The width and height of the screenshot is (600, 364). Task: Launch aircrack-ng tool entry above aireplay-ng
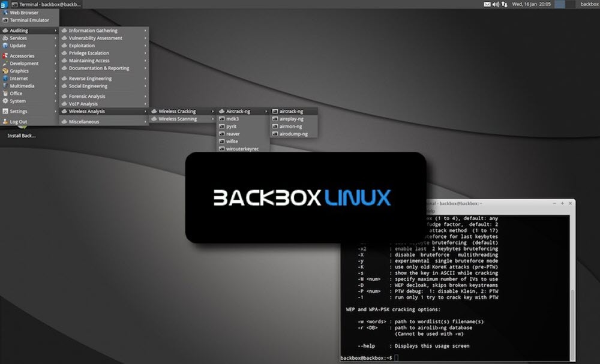[294, 112]
